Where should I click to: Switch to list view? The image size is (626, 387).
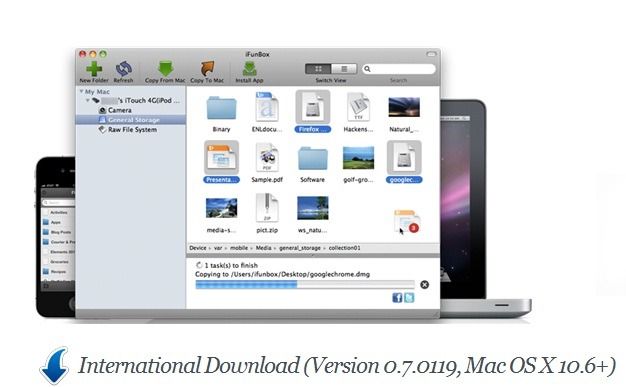344,69
